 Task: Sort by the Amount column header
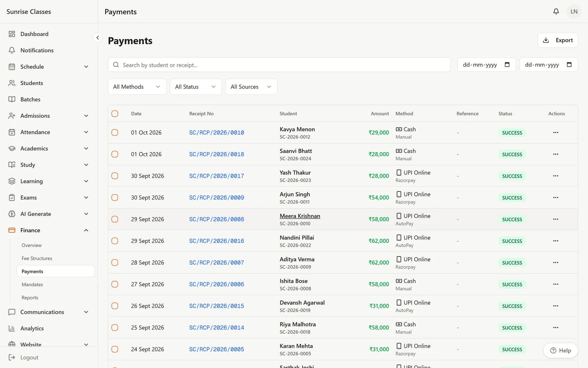click(x=380, y=114)
